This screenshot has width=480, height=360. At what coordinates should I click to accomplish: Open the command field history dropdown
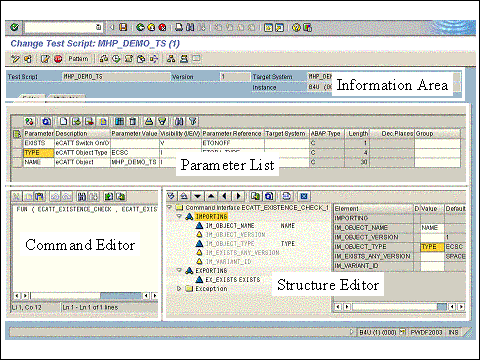point(99,27)
